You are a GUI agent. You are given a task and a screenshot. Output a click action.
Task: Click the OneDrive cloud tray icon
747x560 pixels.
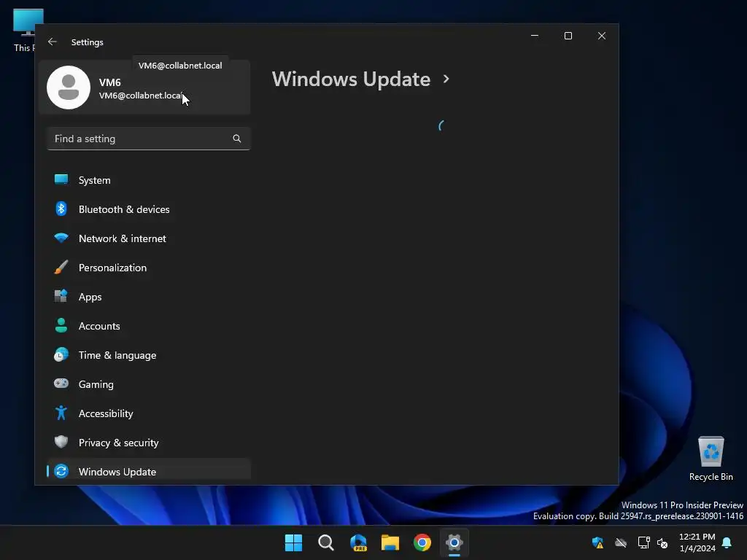(621, 542)
